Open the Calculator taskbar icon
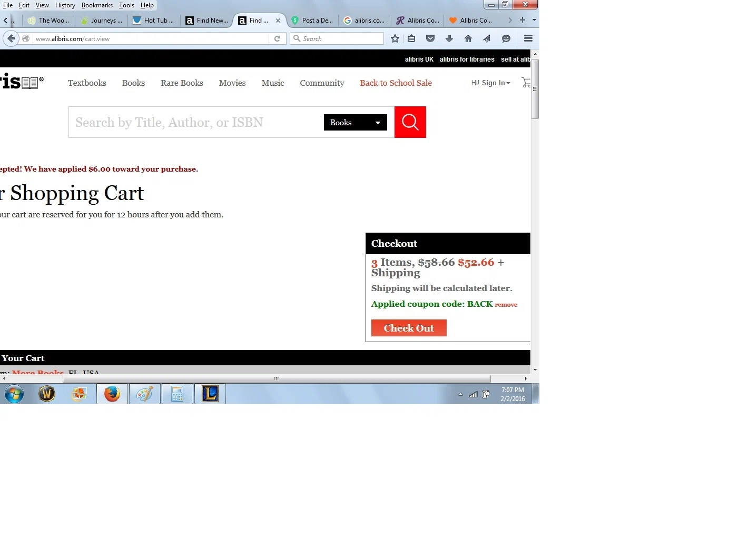The width and height of the screenshot is (749, 560). [x=178, y=394]
